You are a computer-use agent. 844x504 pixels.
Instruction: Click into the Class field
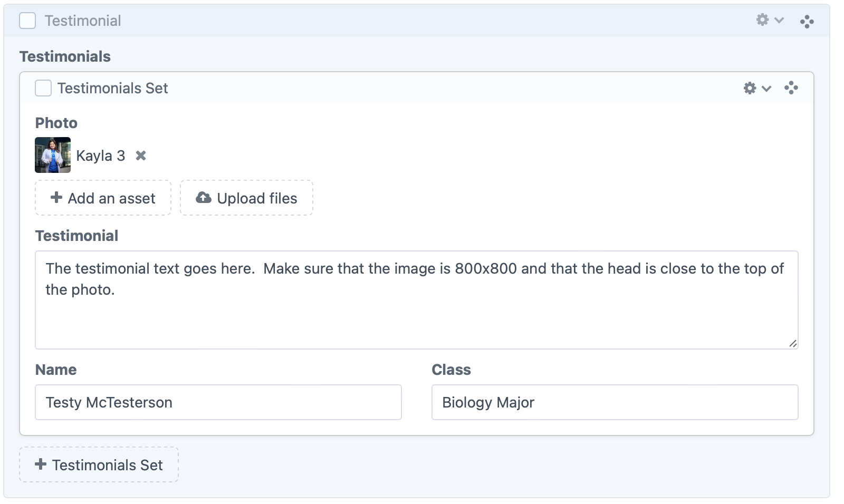click(615, 402)
